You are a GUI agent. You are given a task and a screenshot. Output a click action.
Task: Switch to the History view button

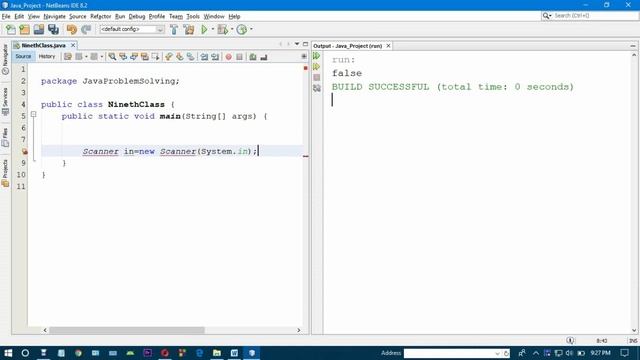pyautogui.click(x=47, y=57)
